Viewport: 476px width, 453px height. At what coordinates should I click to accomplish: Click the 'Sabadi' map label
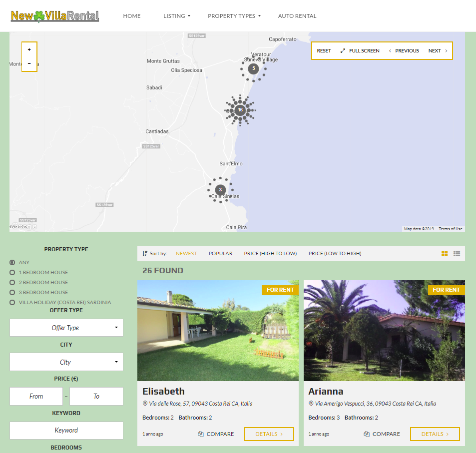[154, 87]
